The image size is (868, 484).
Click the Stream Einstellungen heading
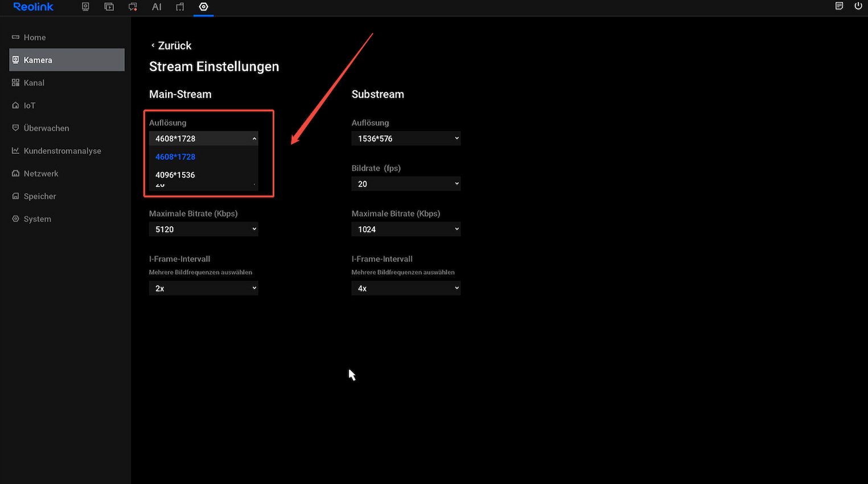214,67
